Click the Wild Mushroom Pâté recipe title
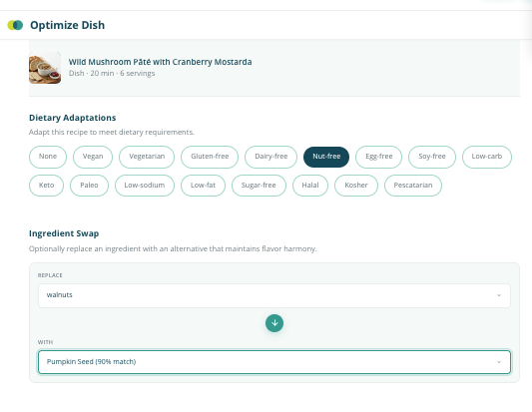The image size is (532, 412). (160, 62)
